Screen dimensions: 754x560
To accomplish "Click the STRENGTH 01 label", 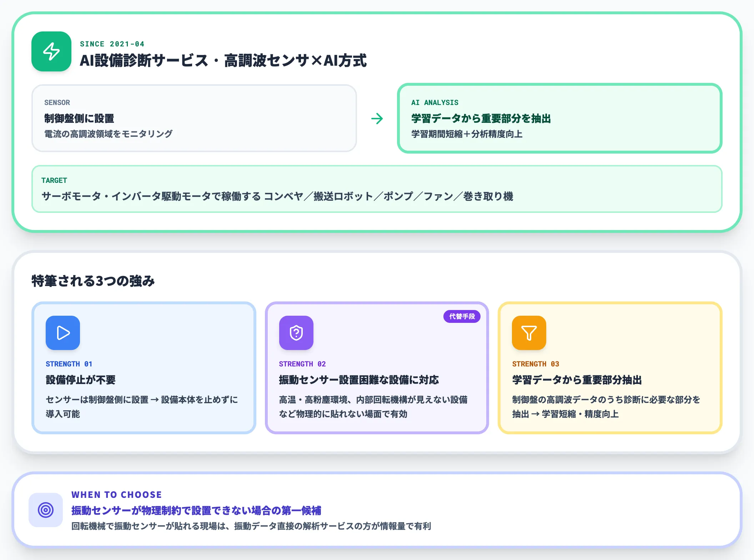I will 69,364.
